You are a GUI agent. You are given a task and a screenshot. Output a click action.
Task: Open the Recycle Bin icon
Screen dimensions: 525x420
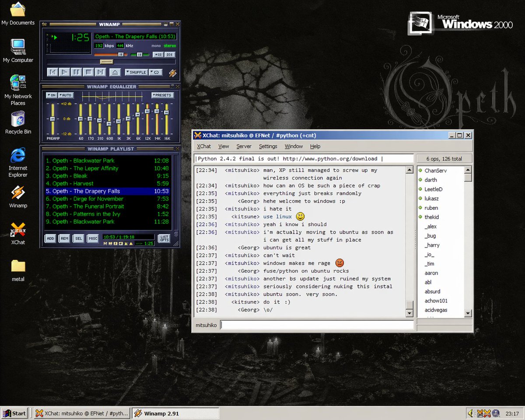18,123
